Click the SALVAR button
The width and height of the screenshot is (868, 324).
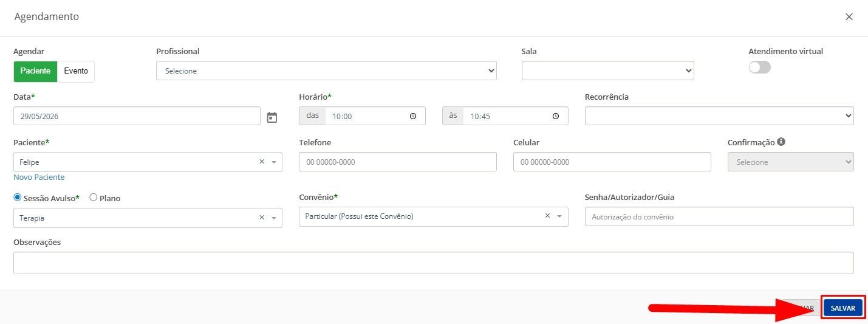coord(843,308)
